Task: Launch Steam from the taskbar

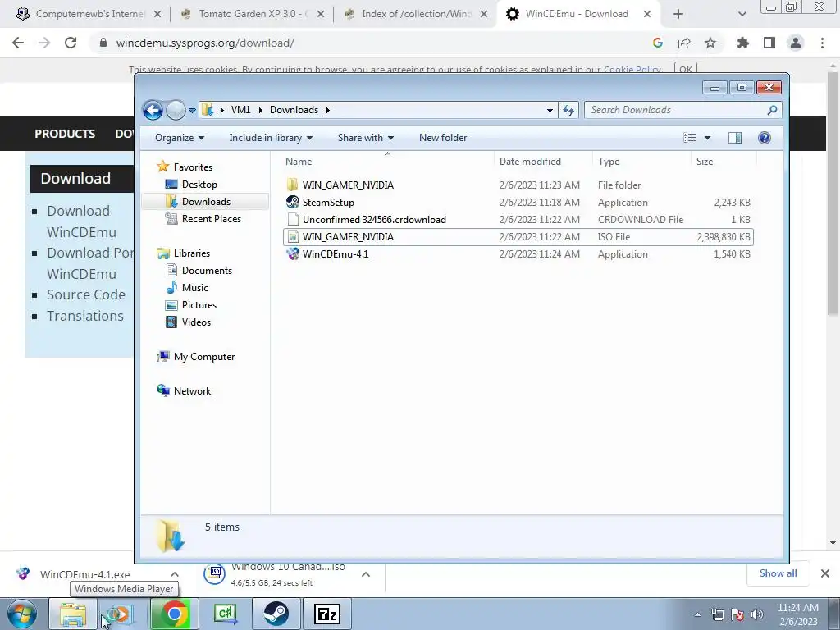Action: tap(276, 614)
